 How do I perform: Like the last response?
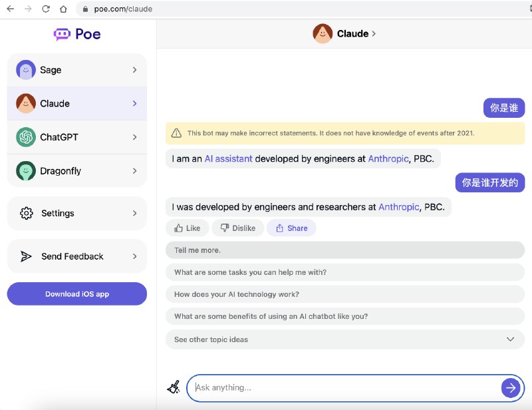[188, 228]
